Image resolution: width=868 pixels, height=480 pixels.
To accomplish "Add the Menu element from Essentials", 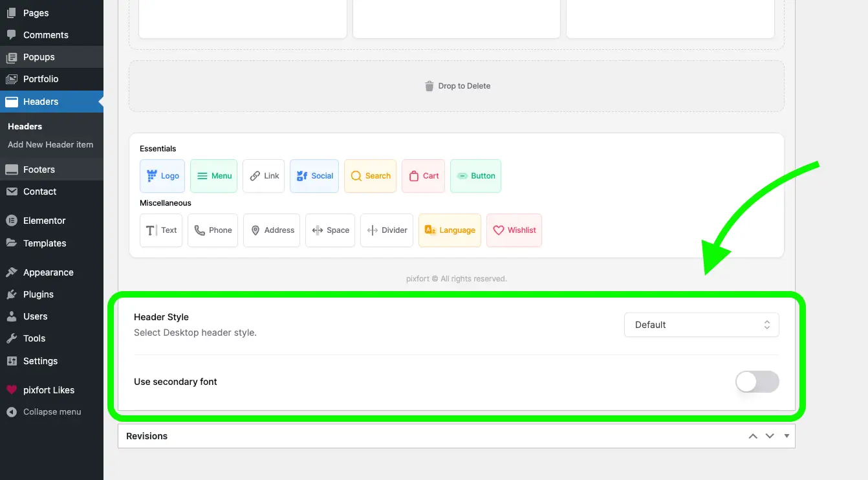I will click(213, 175).
